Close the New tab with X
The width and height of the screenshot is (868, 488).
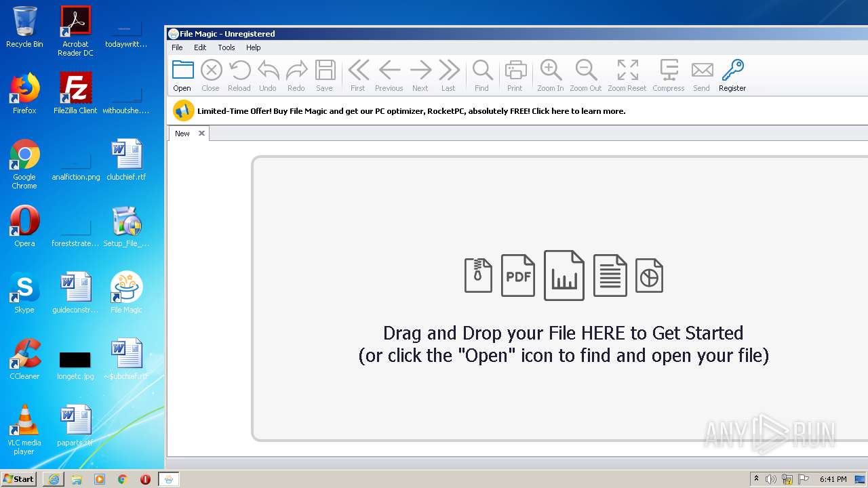click(201, 134)
